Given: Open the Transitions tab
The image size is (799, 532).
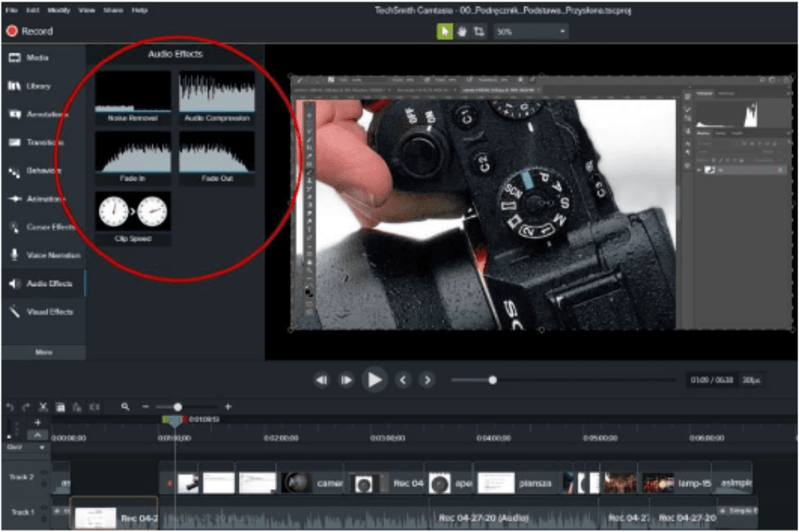Looking at the screenshot, I should (x=43, y=143).
